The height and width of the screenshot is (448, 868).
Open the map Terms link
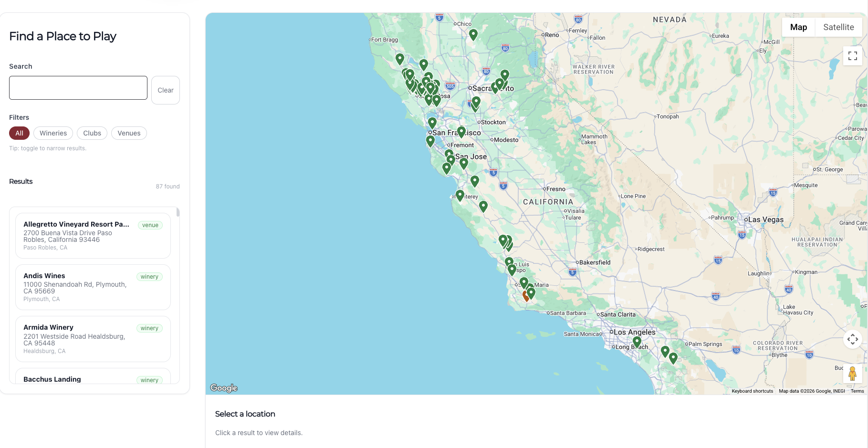857,391
